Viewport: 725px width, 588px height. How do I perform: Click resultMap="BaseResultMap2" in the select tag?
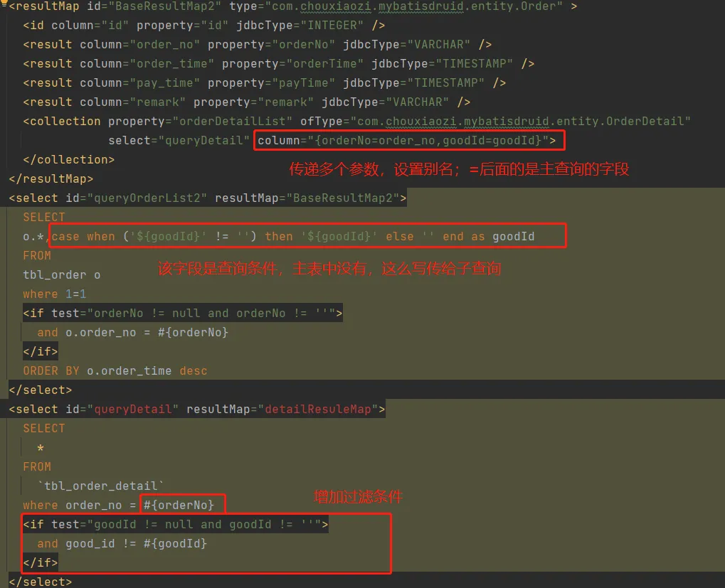coord(307,198)
